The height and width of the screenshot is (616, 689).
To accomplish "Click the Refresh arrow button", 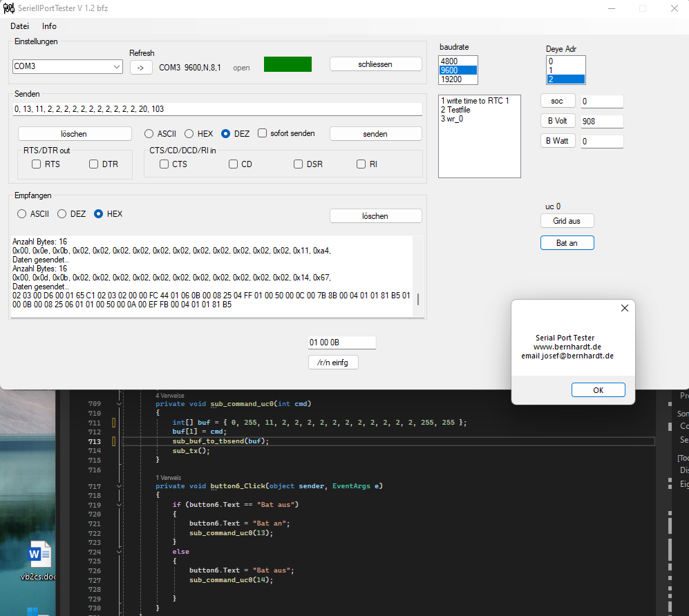I will click(140, 67).
